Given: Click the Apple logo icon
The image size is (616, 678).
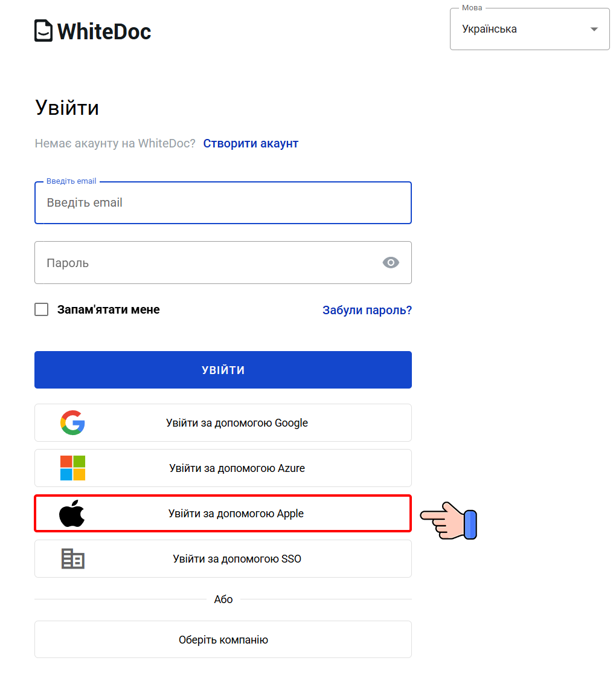Looking at the screenshot, I should (x=72, y=514).
